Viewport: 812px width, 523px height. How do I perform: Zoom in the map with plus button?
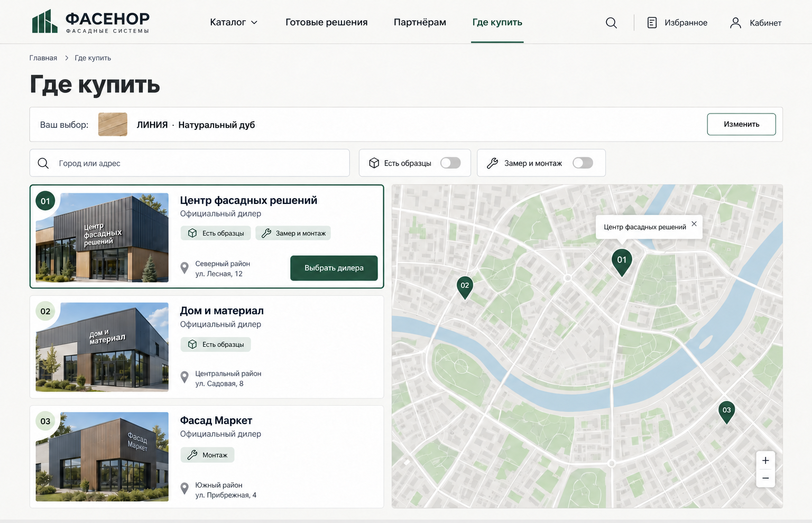click(x=765, y=461)
